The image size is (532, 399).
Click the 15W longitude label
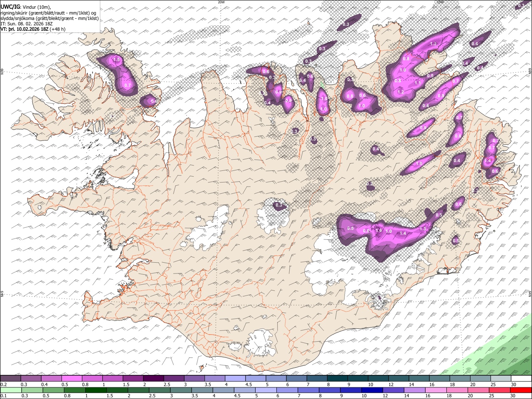440,2
